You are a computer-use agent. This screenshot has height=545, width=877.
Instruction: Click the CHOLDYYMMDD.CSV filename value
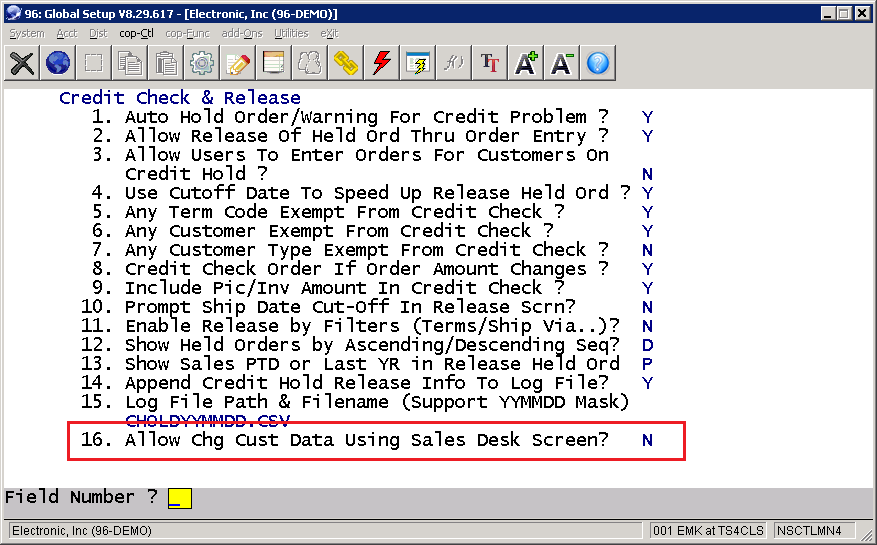point(207,420)
